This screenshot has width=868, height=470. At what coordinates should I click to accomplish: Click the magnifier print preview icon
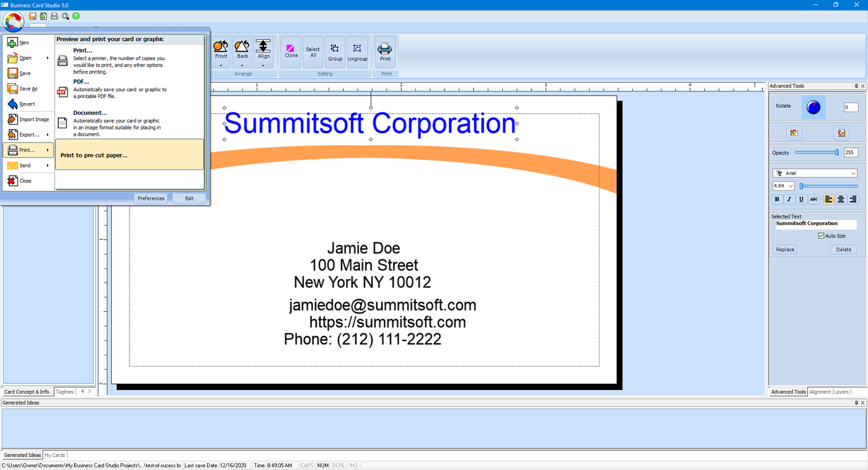click(65, 16)
